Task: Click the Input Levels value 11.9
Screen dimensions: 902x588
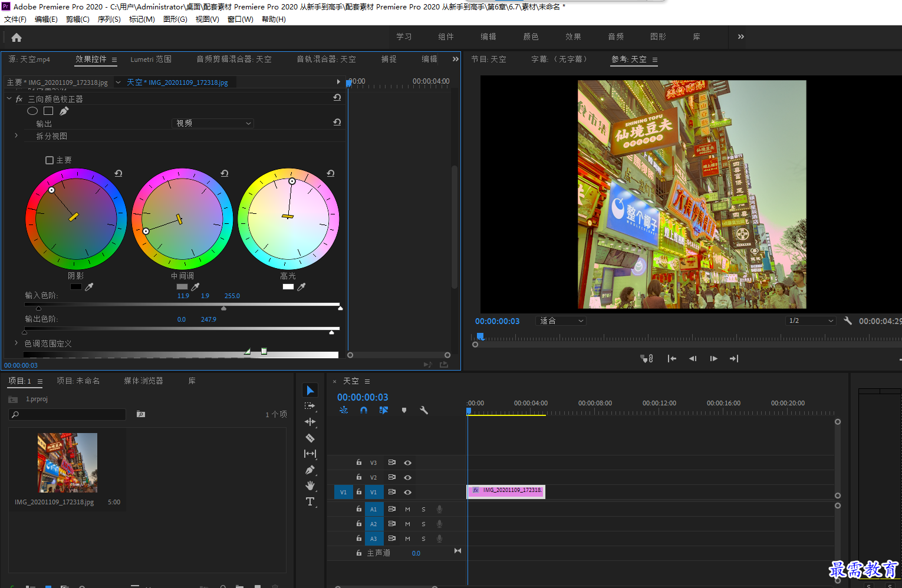Action: (x=183, y=296)
